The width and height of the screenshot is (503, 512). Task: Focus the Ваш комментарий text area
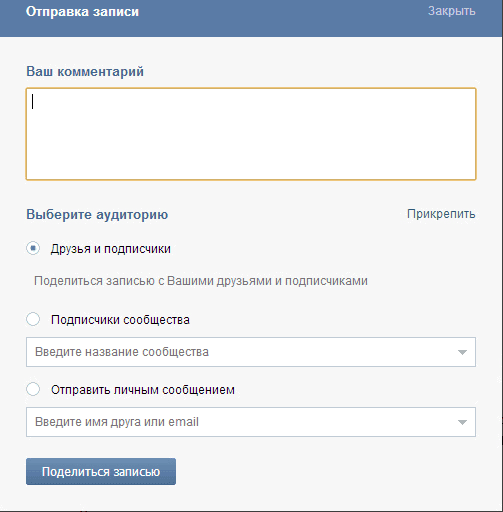click(x=251, y=134)
